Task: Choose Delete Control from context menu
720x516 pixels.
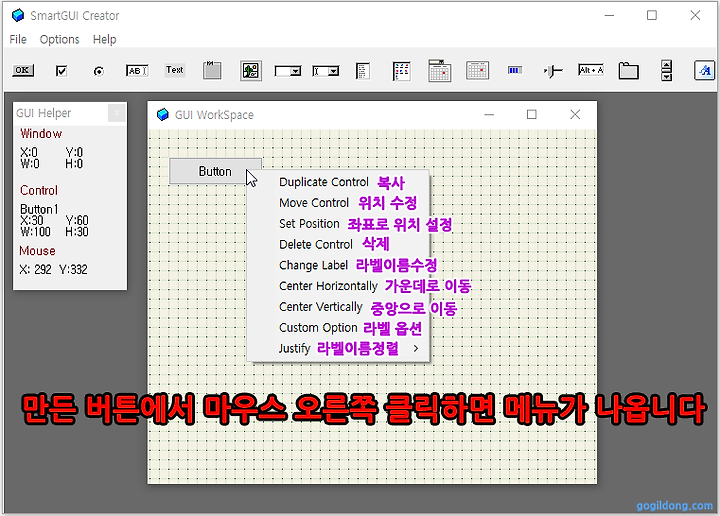Action: [338, 245]
